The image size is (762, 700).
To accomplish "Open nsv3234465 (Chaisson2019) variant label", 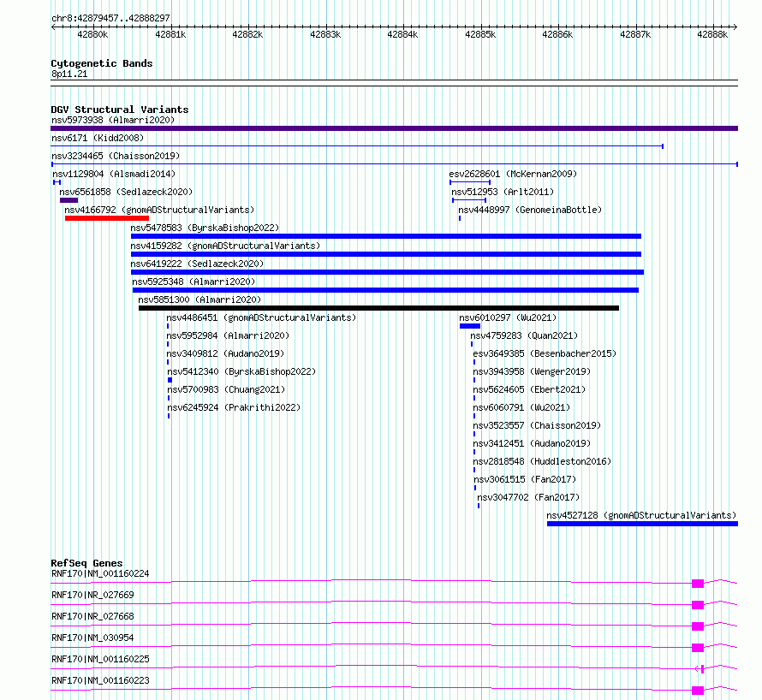I will (x=116, y=156).
